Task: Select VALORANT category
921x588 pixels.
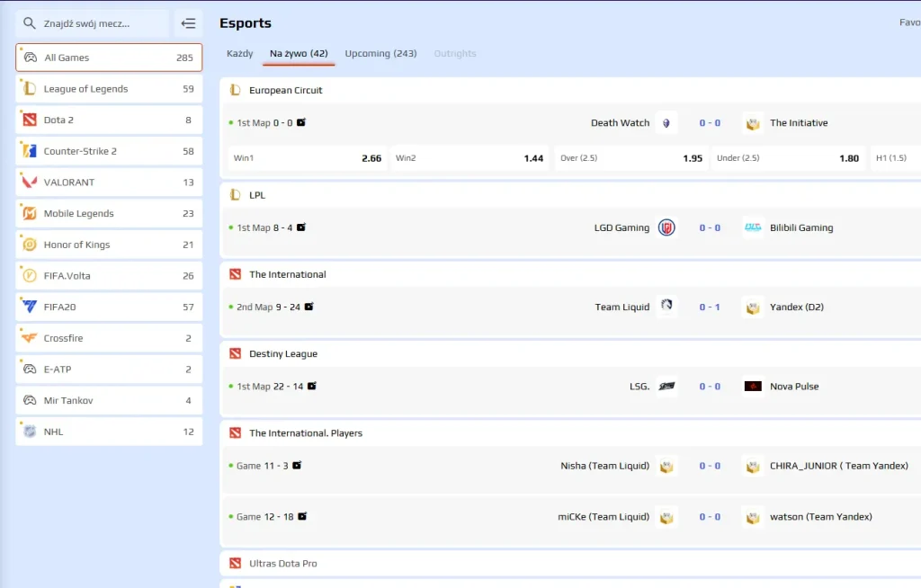Action: tap(109, 183)
